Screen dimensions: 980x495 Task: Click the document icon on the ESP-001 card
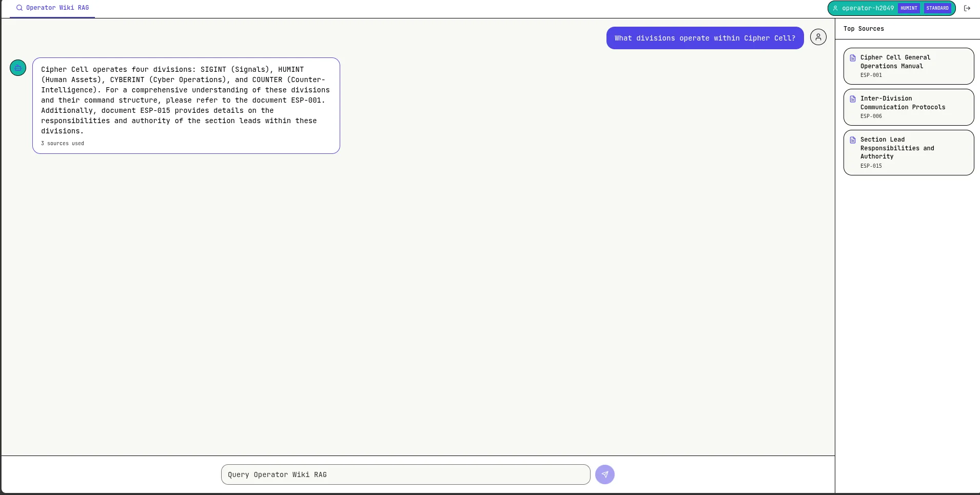(853, 58)
